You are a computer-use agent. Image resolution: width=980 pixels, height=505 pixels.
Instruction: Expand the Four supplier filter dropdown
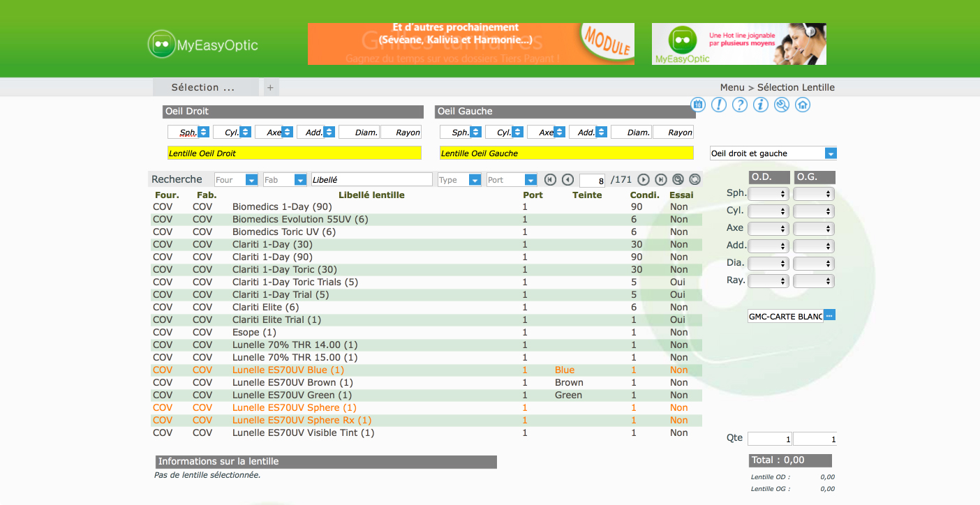[x=252, y=180]
